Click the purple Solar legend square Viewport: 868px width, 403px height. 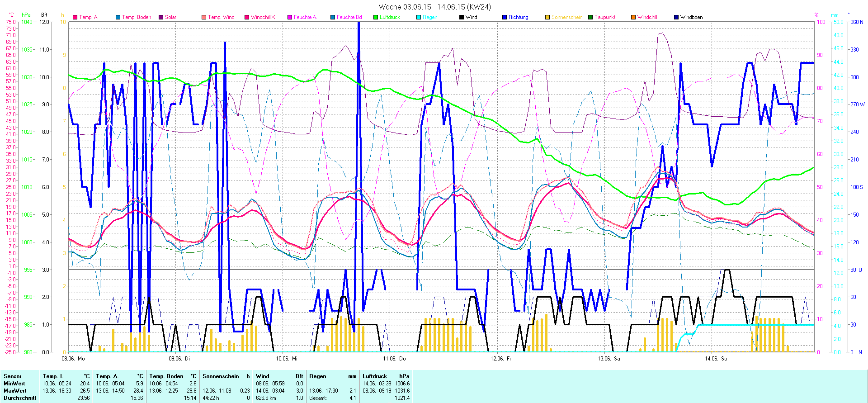(161, 17)
